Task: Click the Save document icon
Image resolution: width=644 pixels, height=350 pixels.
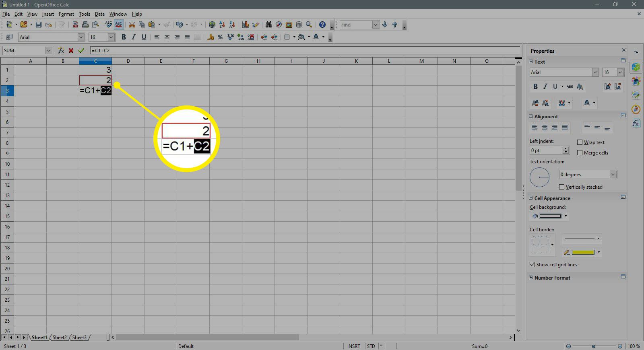Action: coord(39,25)
